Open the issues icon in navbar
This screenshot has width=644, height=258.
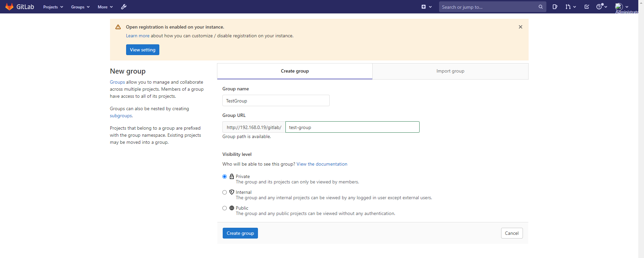(555, 7)
